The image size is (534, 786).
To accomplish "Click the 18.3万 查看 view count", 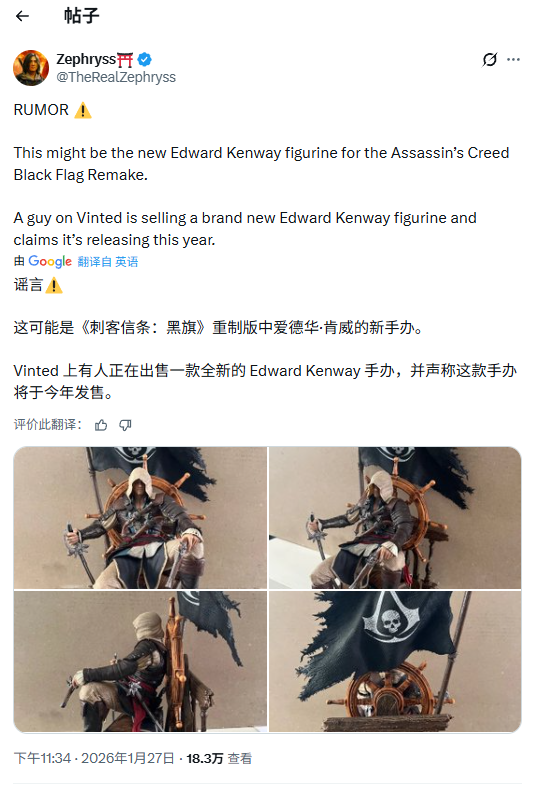I will point(219,758).
